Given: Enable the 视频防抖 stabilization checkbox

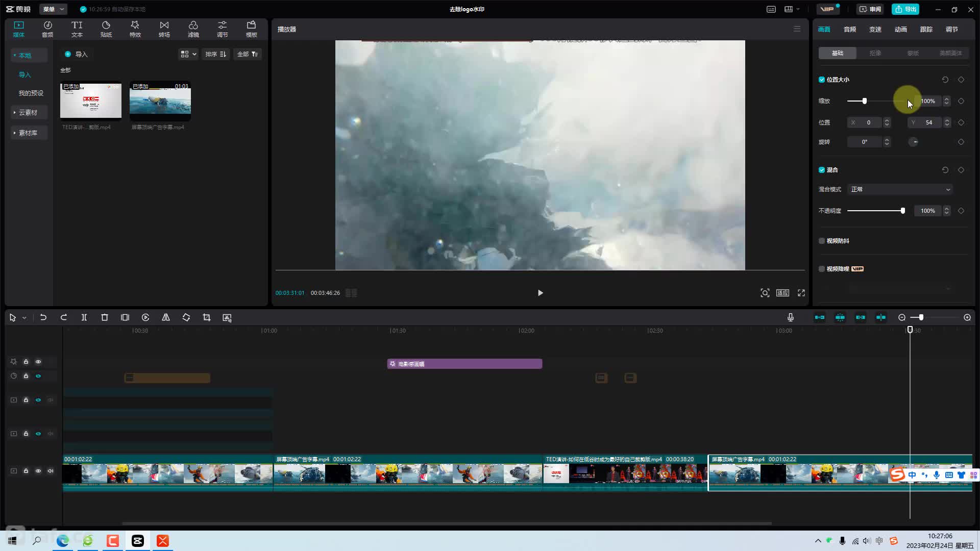Looking at the screenshot, I should point(822,241).
